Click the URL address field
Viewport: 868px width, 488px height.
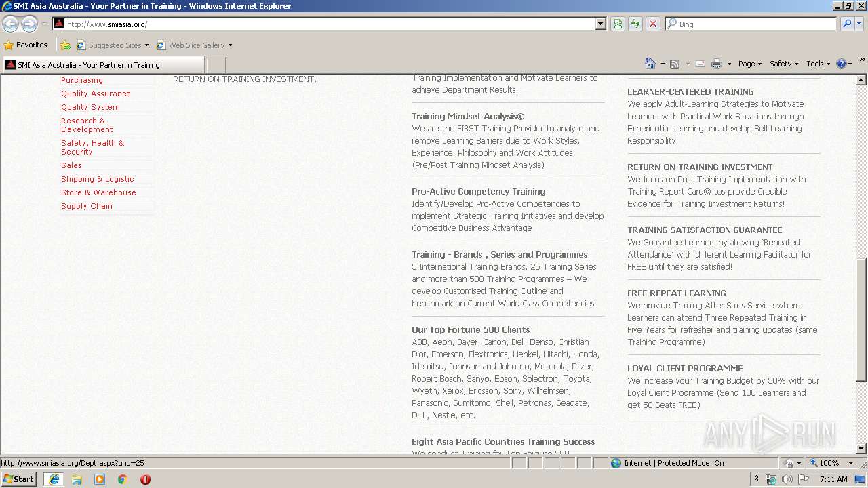(330, 24)
